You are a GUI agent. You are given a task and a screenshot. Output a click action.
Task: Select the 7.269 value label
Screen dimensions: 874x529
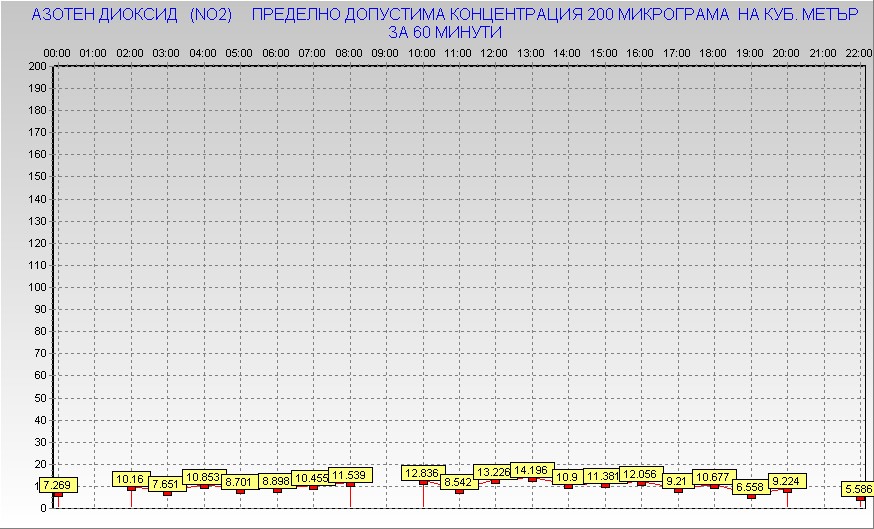(56, 485)
